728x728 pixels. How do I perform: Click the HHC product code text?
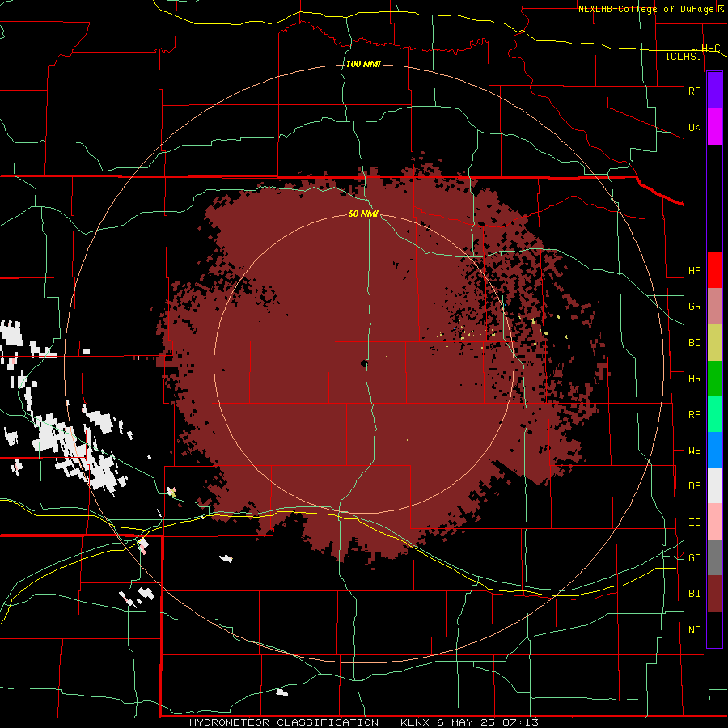[710, 49]
